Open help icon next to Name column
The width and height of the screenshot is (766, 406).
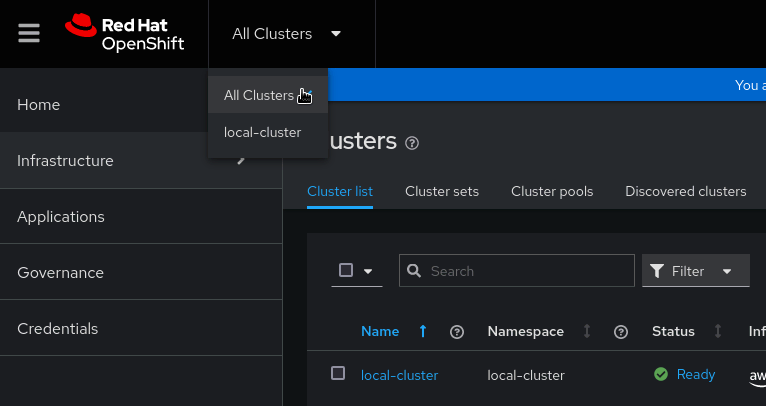point(457,331)
